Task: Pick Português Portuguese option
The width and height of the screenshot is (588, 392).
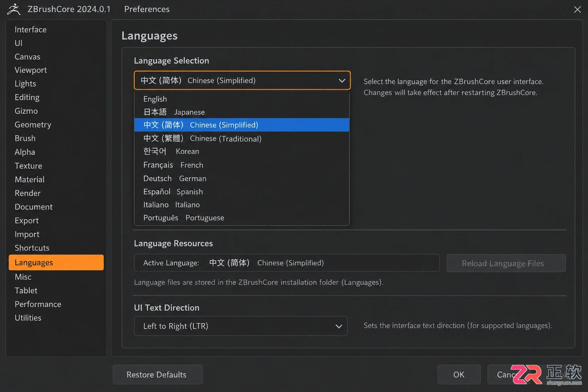Action: point(242,218)
